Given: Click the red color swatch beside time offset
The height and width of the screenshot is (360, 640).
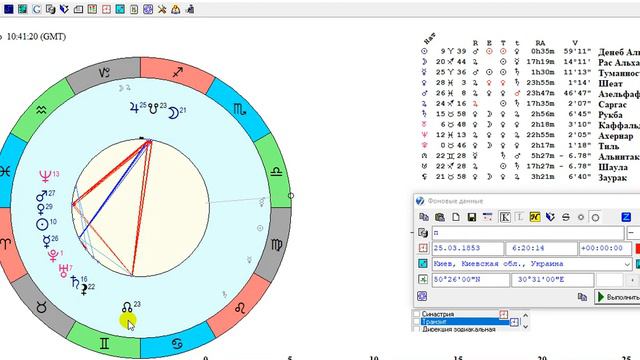Looking at the screenshot, I should 638,248.
